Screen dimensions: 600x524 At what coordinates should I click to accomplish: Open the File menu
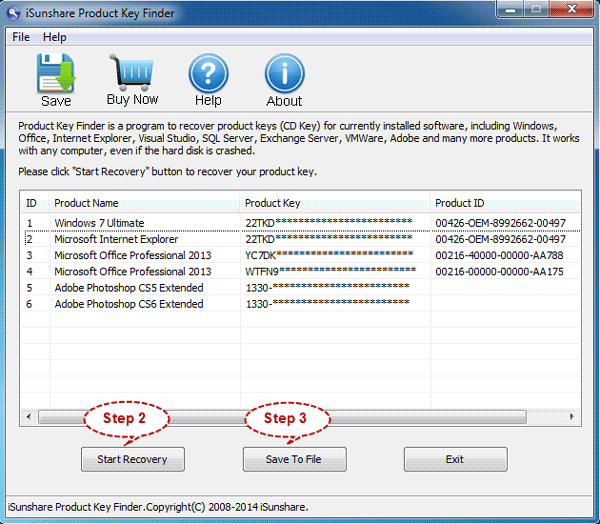[x=21, y=37]
